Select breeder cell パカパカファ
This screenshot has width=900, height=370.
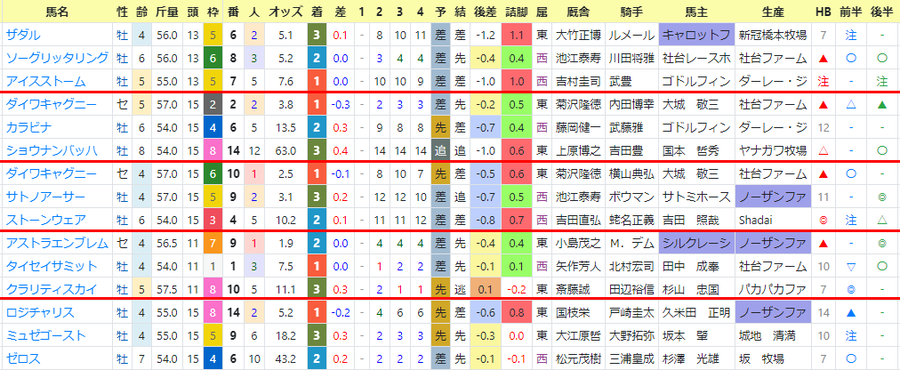pos(773,289)
